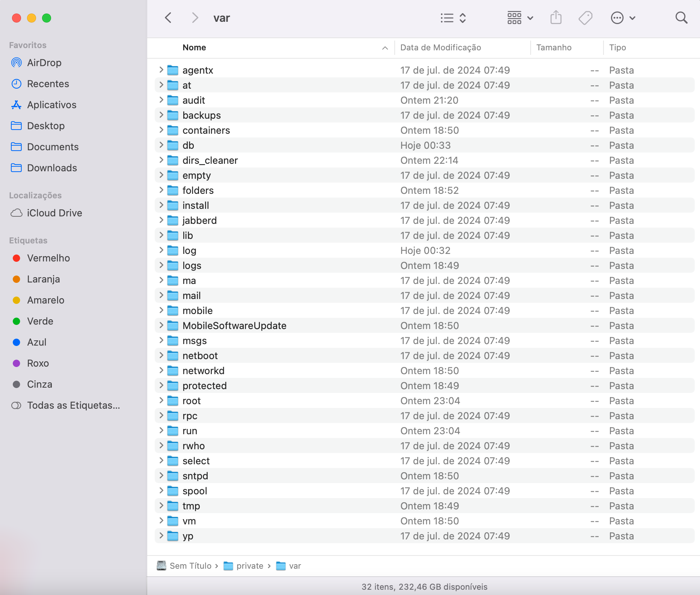Sort by Tamanho column header
Viewport: 700px width, 595px height.
tap(554, 48)
